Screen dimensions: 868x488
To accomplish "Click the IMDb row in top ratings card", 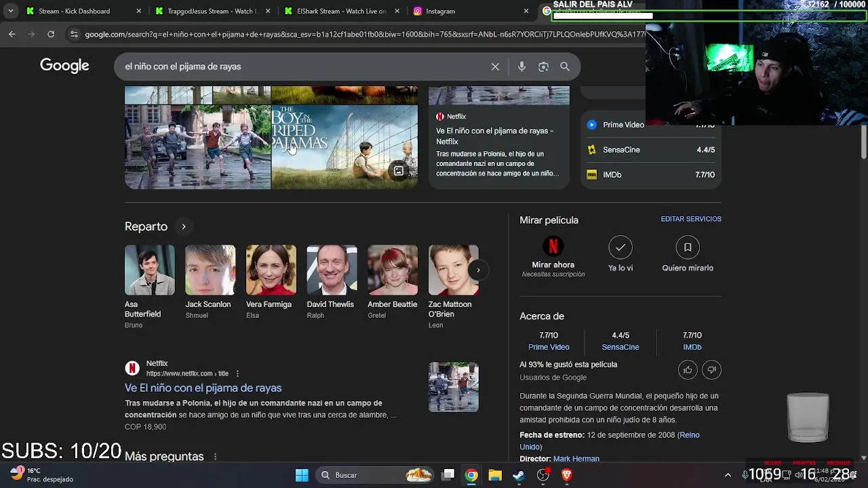I will tap(651, 175).
